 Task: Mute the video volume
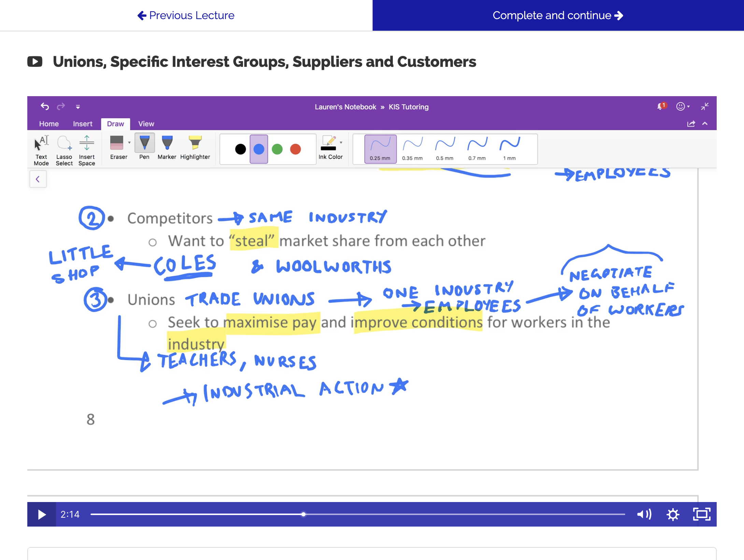pyautogui.click(x=644, y=514)
